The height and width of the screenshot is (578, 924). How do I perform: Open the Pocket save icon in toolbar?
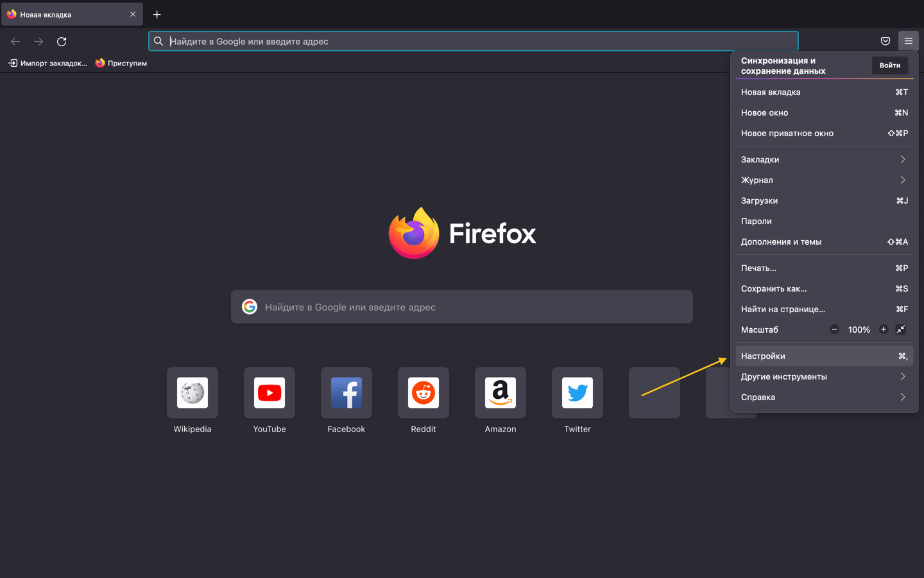(x=885, y=41)
